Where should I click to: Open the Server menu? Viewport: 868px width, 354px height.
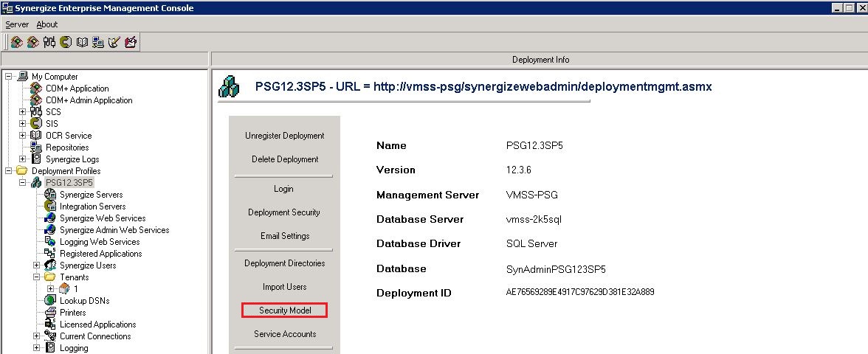click(x=17, y=24)
